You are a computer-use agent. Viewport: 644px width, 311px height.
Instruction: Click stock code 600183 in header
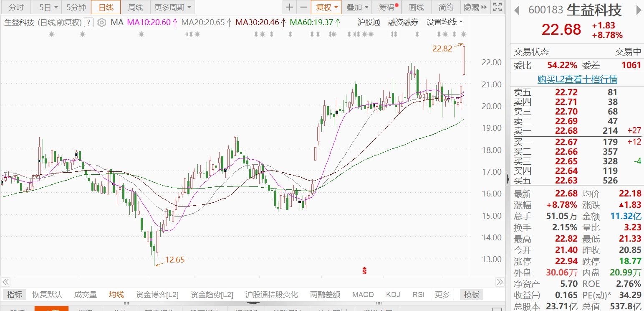pos(546,10)
